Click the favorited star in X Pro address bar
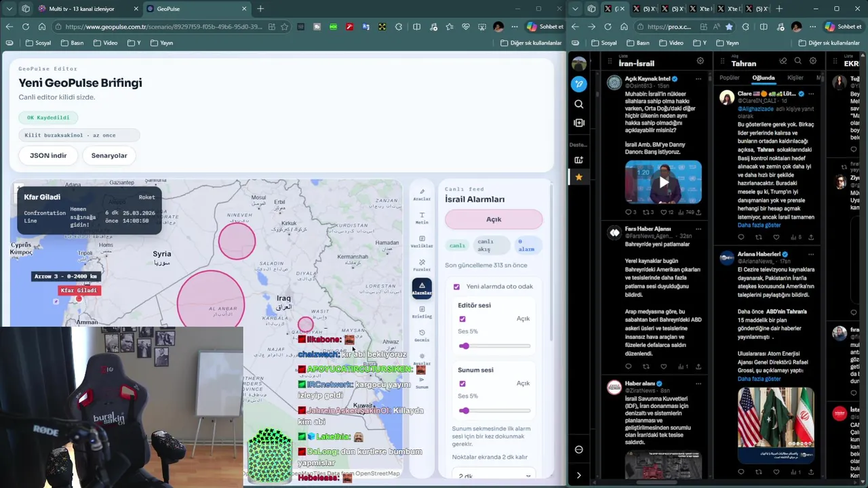The width and height of the screenshot is (868, 488). click(x=729, y=27)
